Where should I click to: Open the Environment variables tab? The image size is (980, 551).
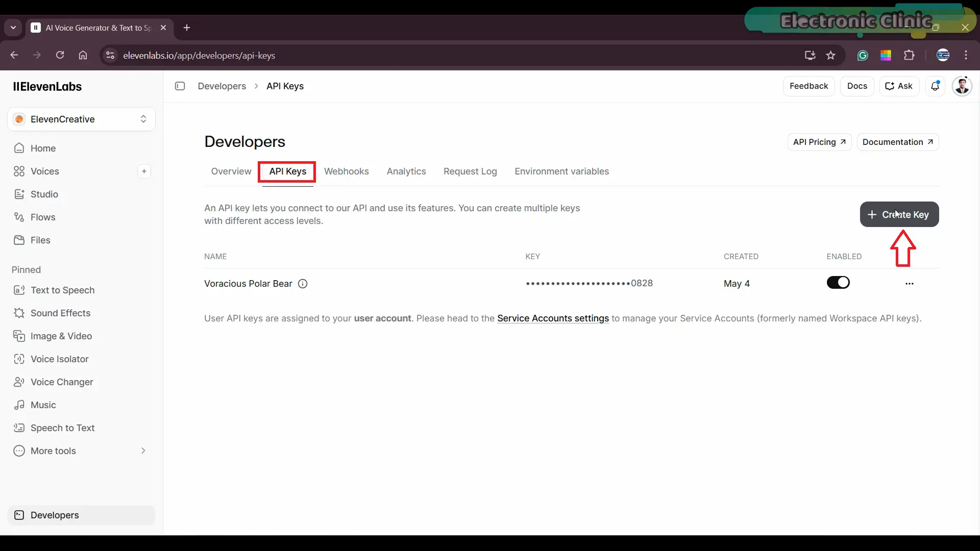[562, 171]
